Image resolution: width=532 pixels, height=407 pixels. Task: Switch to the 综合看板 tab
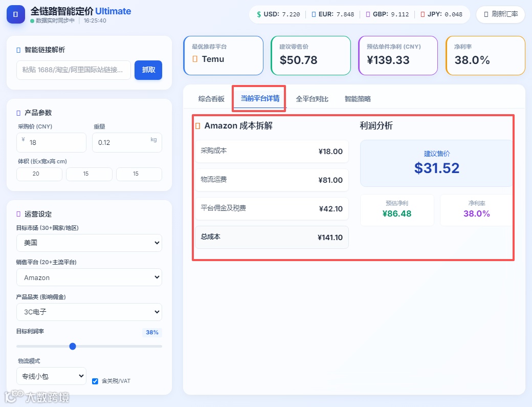[211, 99]
